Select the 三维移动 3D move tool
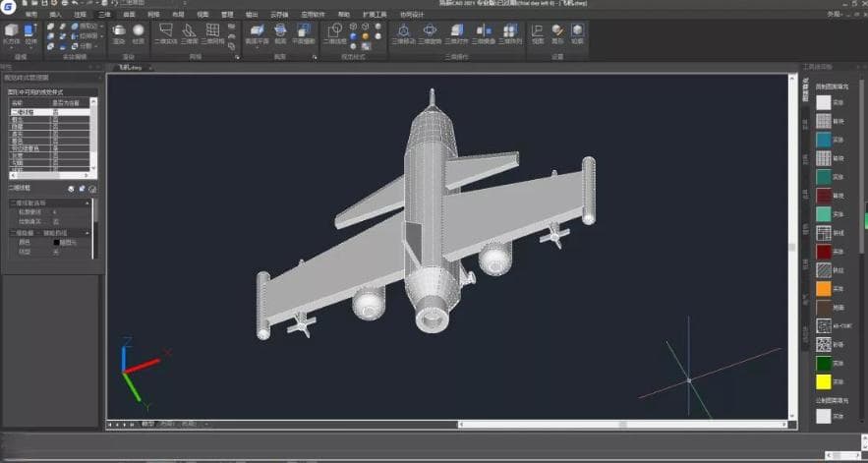The image size is (868, 463). point(404,33)
